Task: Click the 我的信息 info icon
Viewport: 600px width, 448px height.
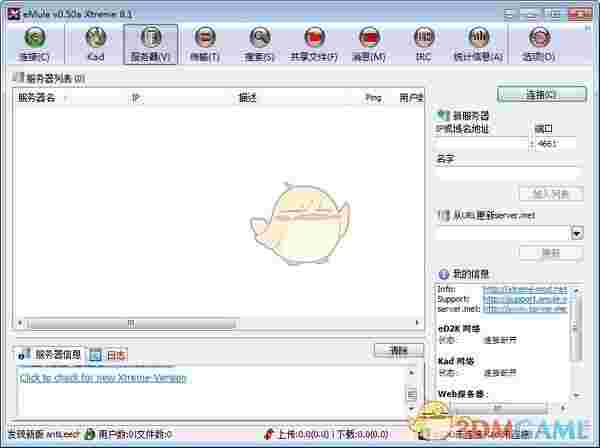Action: click(x=443, y=274)
